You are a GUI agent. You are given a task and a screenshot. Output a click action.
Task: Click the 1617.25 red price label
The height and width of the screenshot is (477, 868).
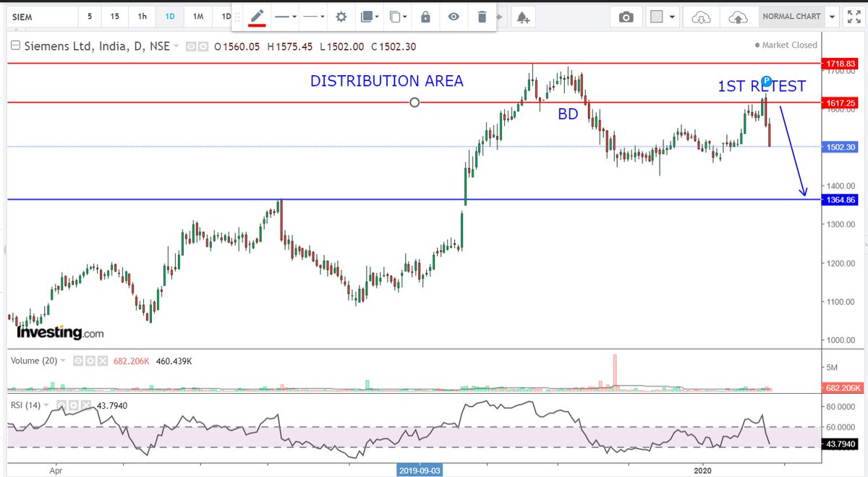coord(841,104)
